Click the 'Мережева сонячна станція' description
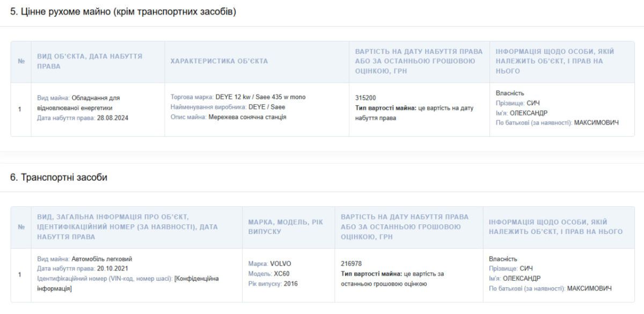Viewport: 644px width, 314px height. (x=247, y=117)
